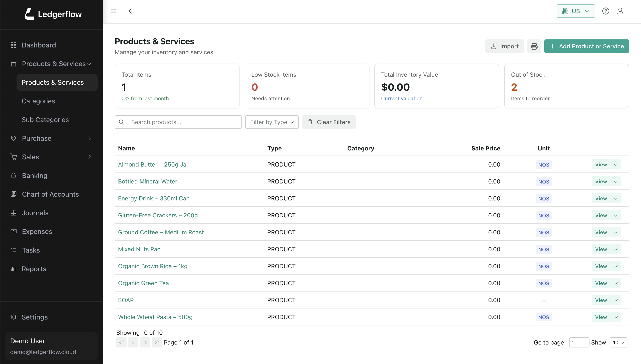Click the print icon button
This screenshot has width=641, height=364.
(x=534, y=46)
